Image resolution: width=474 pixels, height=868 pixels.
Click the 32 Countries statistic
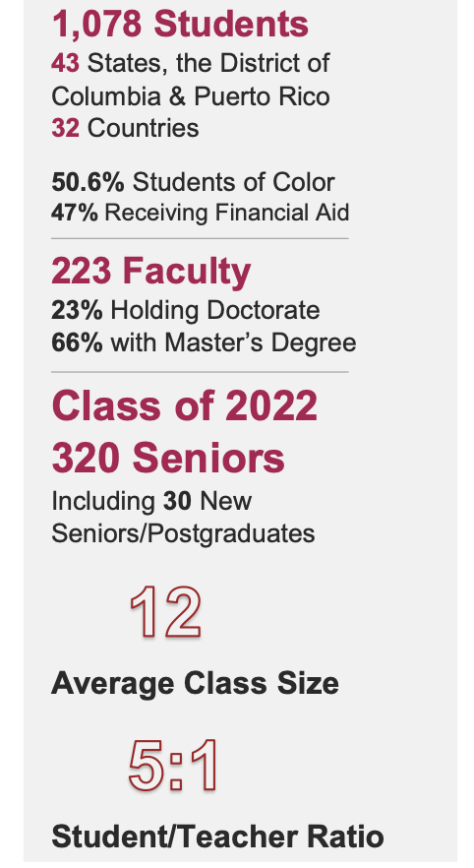point(125,128)
